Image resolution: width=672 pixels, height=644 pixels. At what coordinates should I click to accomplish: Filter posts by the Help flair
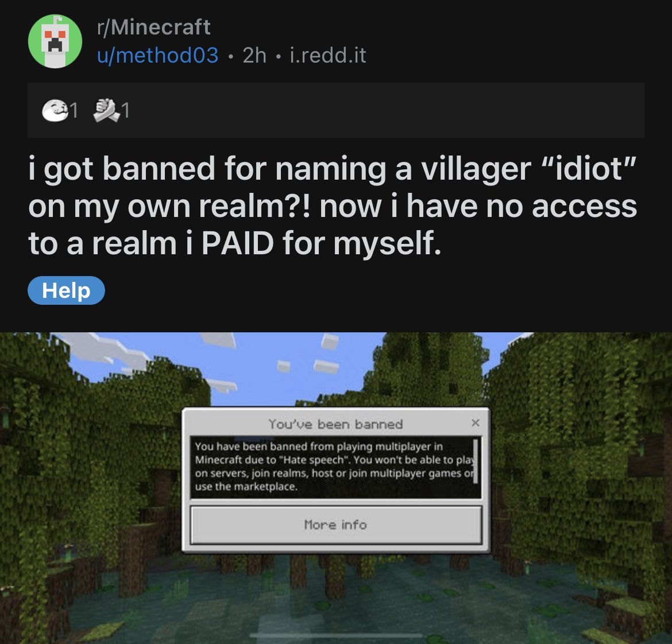click(66, 290)
